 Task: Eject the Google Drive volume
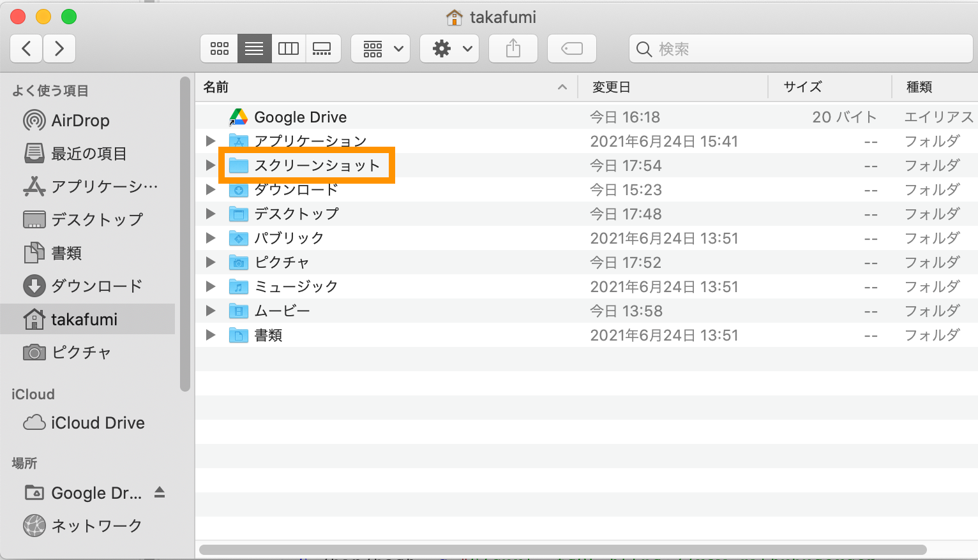(160, 492)
